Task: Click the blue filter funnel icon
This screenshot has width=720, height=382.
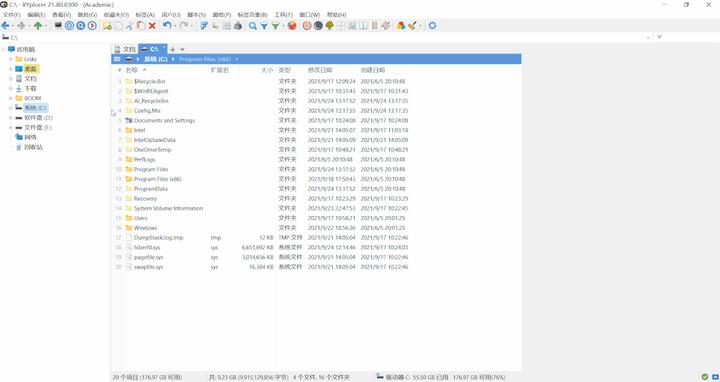Action: (x=264, y=26)
